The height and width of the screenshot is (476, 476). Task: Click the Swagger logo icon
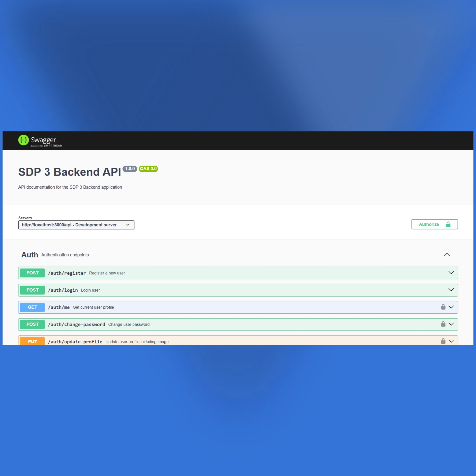pyautogui.click(x=24, y=140)
